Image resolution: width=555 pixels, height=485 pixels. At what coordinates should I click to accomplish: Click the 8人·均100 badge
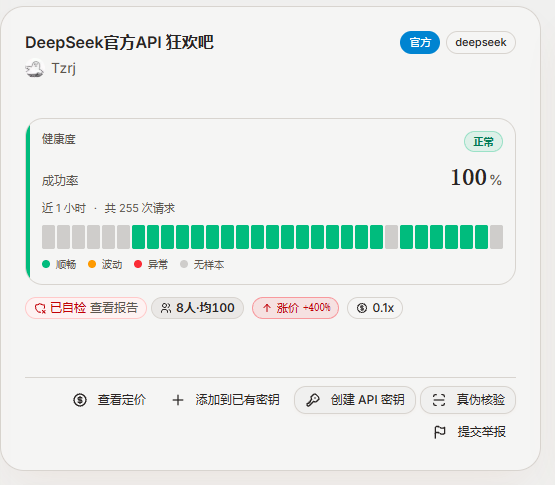[x=198, y=308]
